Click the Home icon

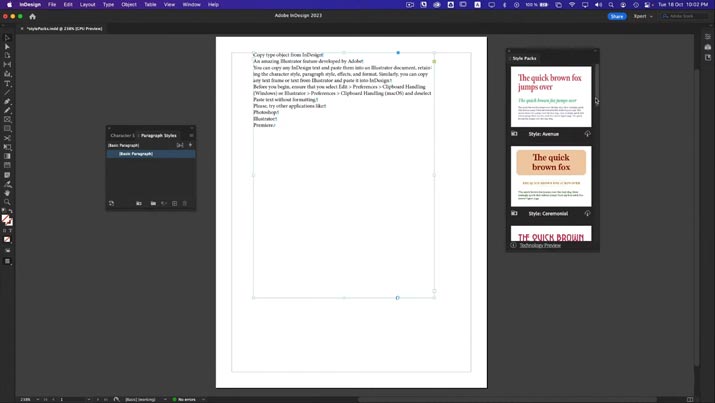tap(32, 16)
